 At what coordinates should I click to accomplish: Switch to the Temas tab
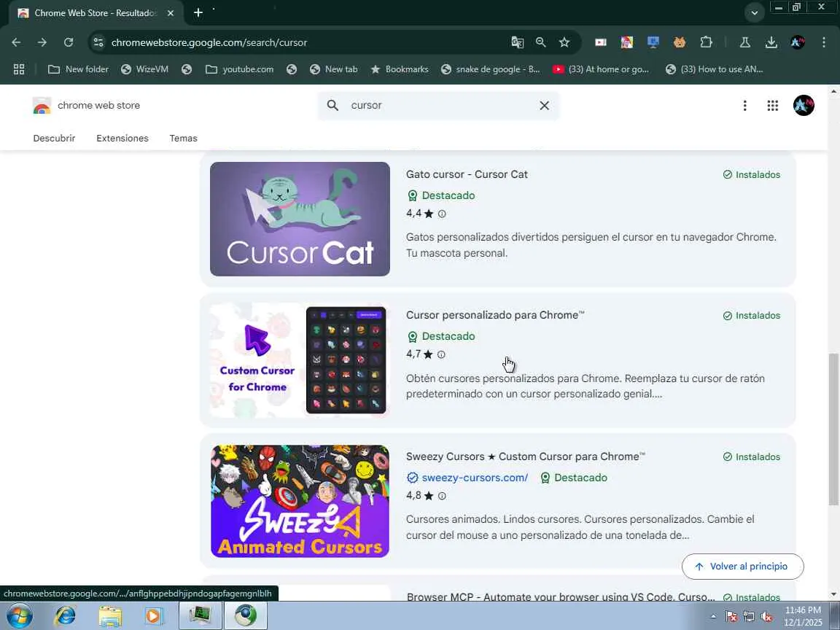click(x=183, y=139)
